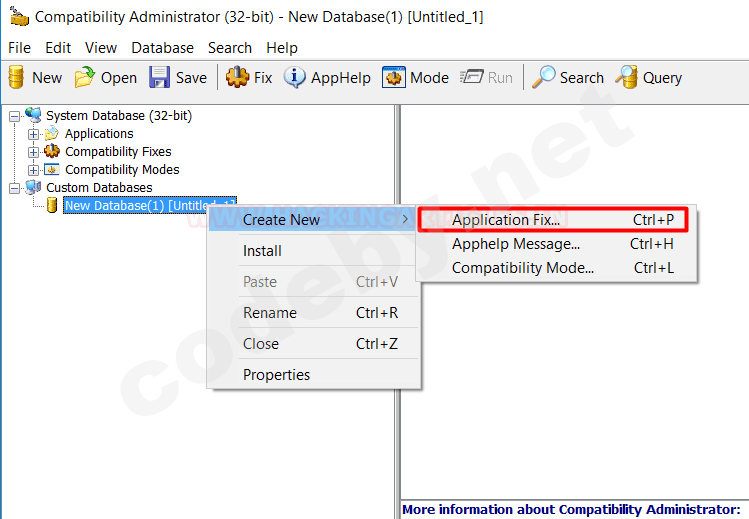749x519 pixels.
Task: Click the Compatibility Fixes gear icon in tree
Action: pos(52,151)
